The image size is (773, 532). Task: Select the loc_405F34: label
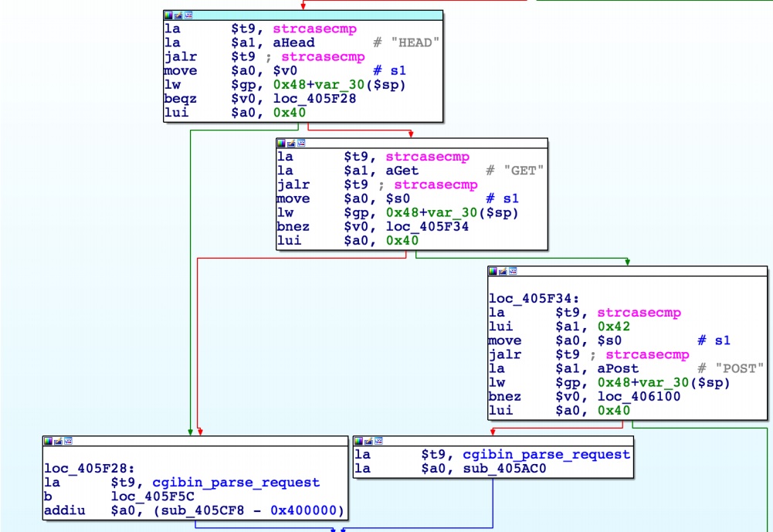pos(534,299)
